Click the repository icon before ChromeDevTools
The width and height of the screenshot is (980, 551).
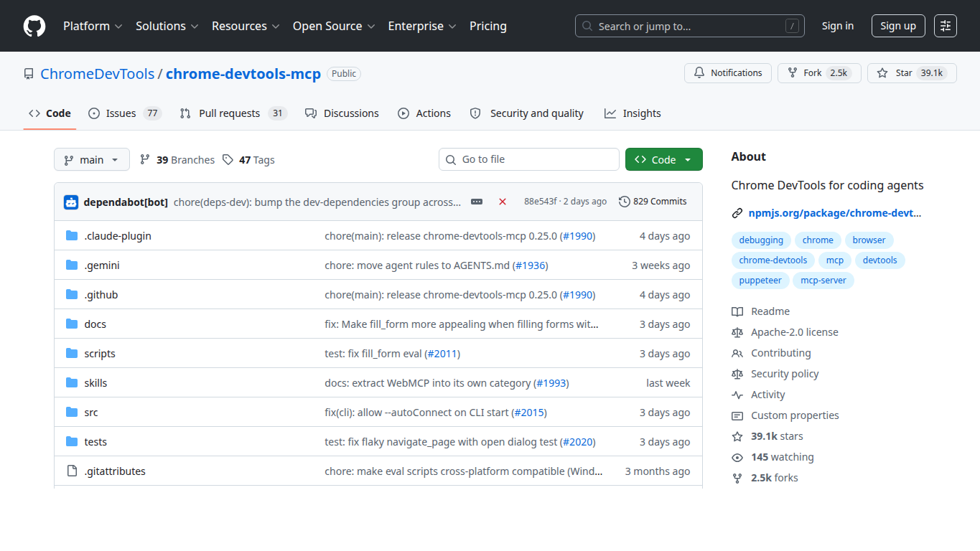(x=29, y=74)
